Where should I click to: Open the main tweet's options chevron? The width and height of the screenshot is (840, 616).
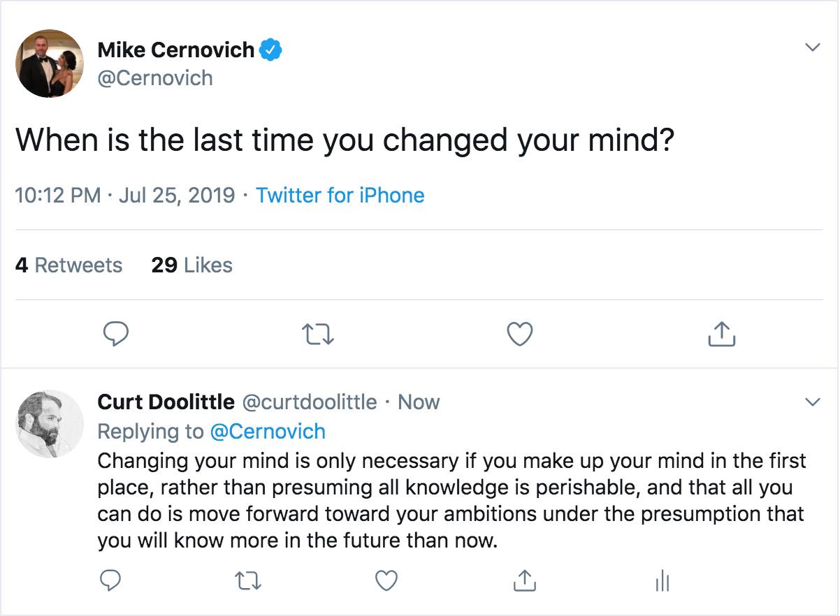click(812, 47)
